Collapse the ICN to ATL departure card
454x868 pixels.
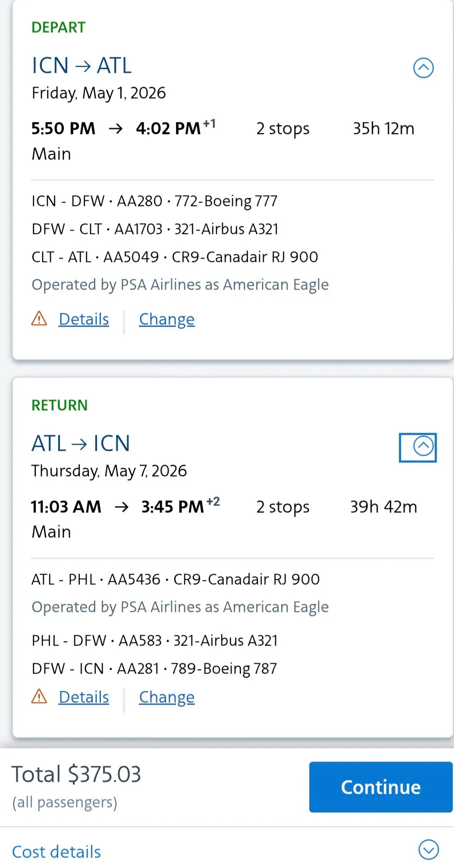point(423,68)
